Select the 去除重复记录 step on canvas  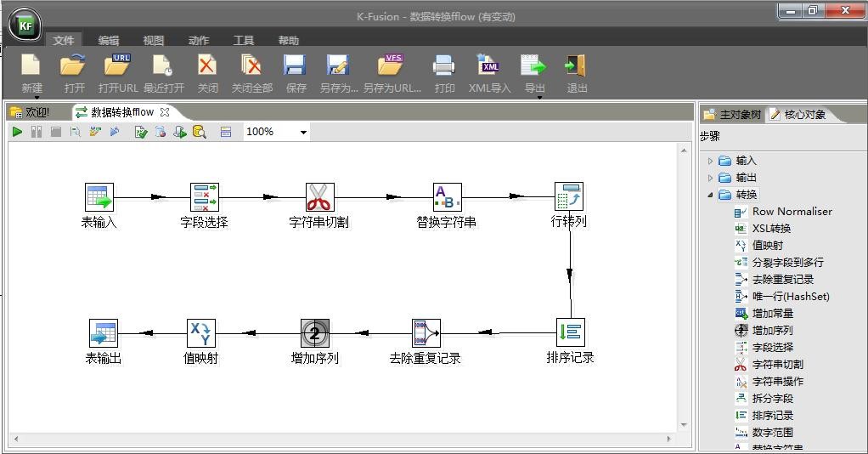pyautogui.click(x=426, y=333)
